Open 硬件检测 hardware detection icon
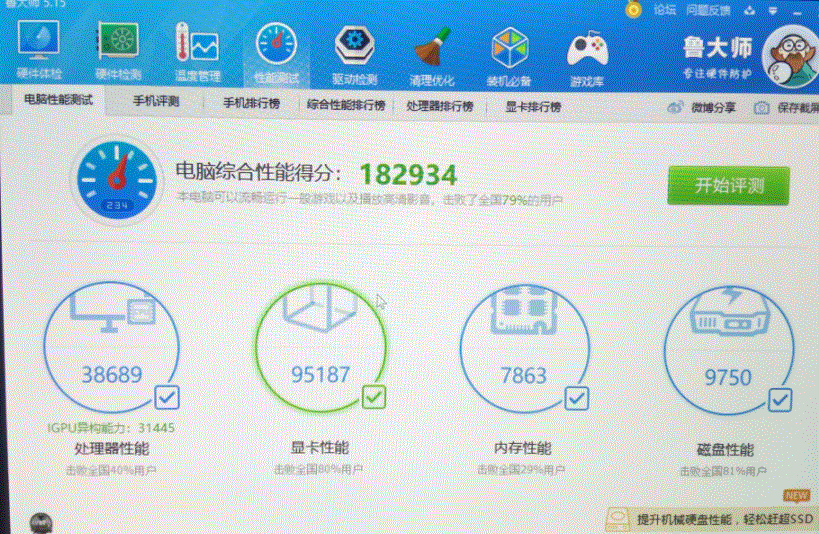 [x=118, y=41]
